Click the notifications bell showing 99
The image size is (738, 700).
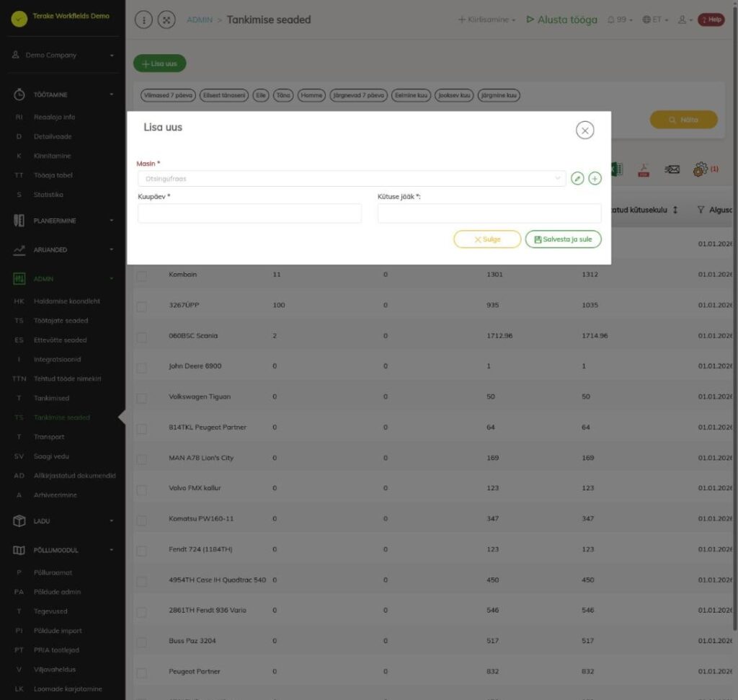click(619, 19)
